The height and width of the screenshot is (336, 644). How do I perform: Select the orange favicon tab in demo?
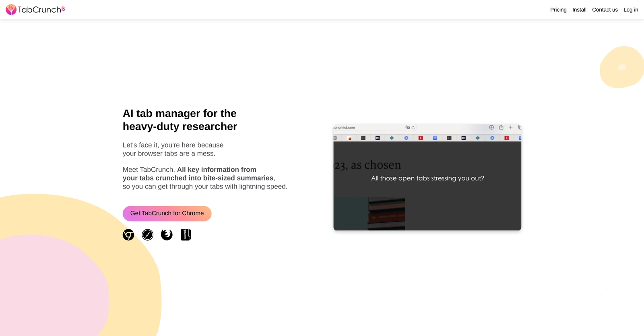pos(350,138)
